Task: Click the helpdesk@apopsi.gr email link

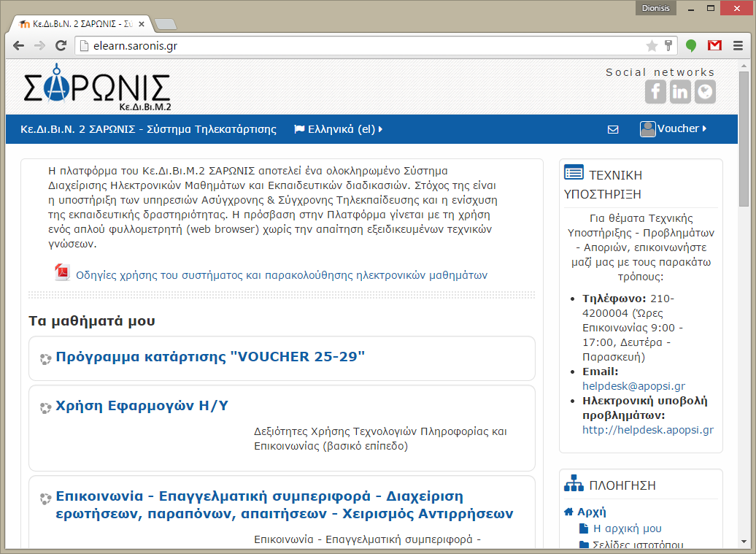Action: pyautogui.click(x=633, y=386)
